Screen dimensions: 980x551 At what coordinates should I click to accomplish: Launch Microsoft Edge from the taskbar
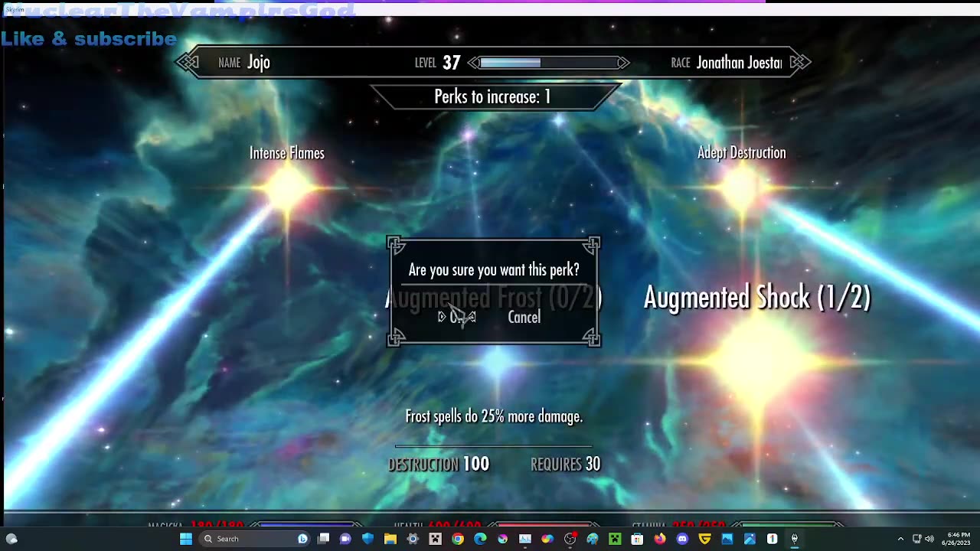pos(480,539)
